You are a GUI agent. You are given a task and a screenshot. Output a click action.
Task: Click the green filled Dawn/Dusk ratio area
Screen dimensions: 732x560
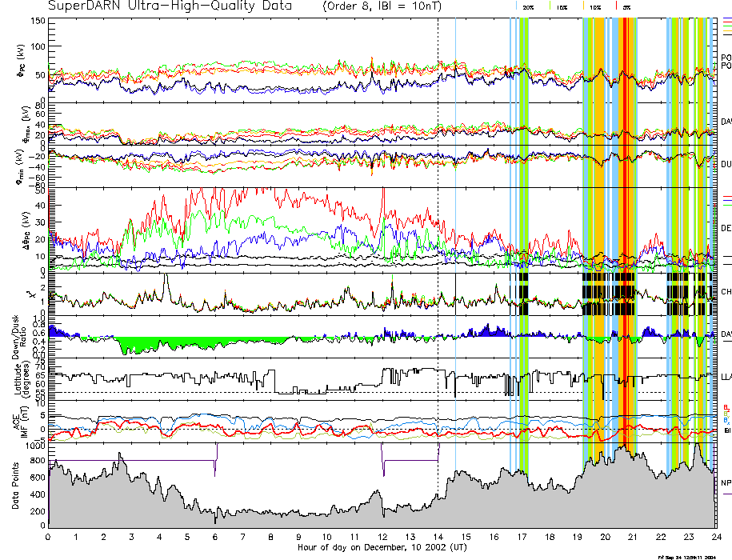click(x=160, y=343)
